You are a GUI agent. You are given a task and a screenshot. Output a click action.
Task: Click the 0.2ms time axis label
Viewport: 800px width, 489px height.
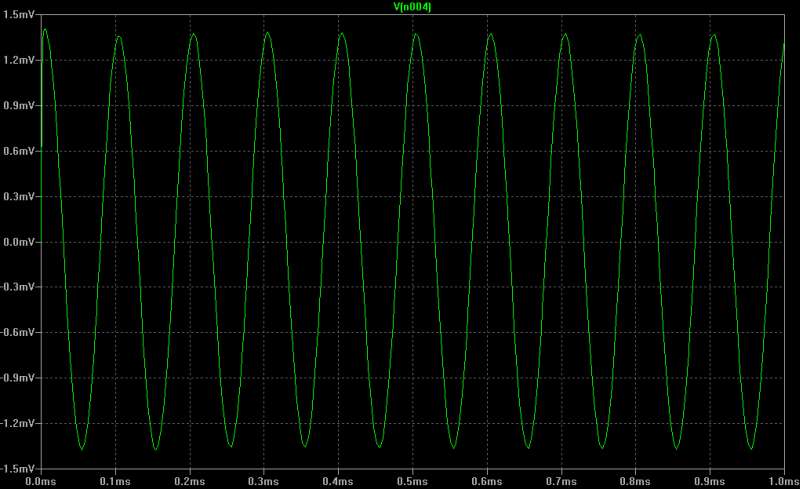189,481
